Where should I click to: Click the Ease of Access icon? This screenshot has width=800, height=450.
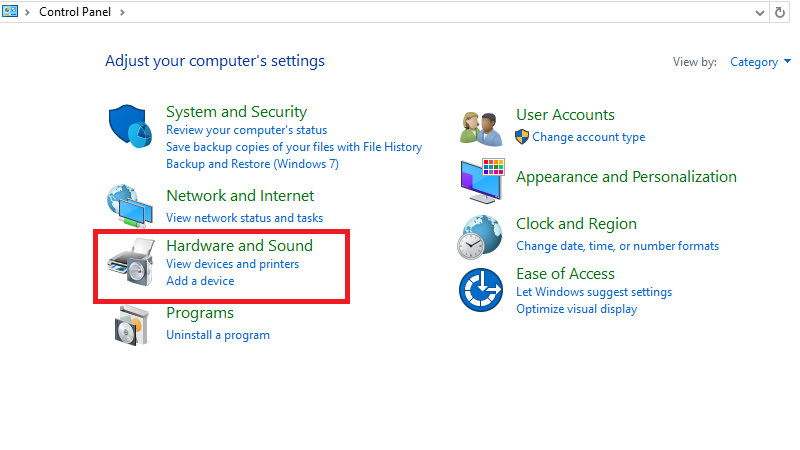pyautogui.click(x=480, y=290)
